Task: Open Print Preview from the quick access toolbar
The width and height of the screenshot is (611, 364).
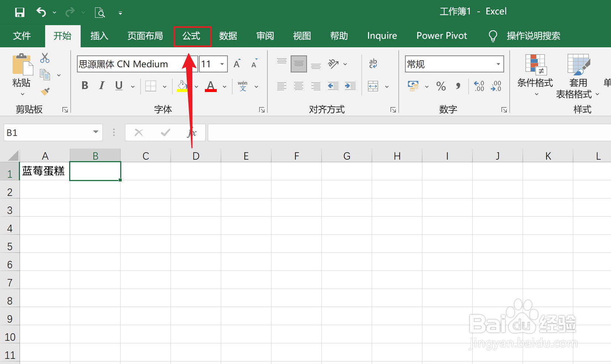Action: (100, 13)
